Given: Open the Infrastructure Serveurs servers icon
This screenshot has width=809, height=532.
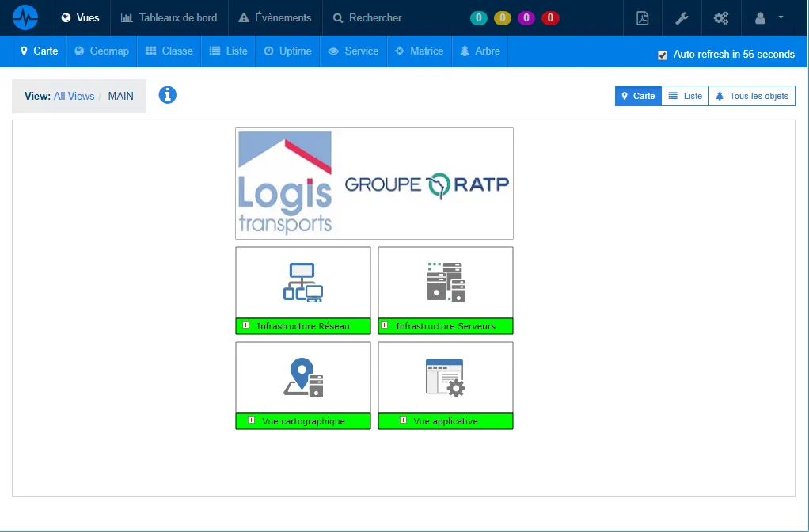Looking at the screenshot, I should tap(446, 283).
